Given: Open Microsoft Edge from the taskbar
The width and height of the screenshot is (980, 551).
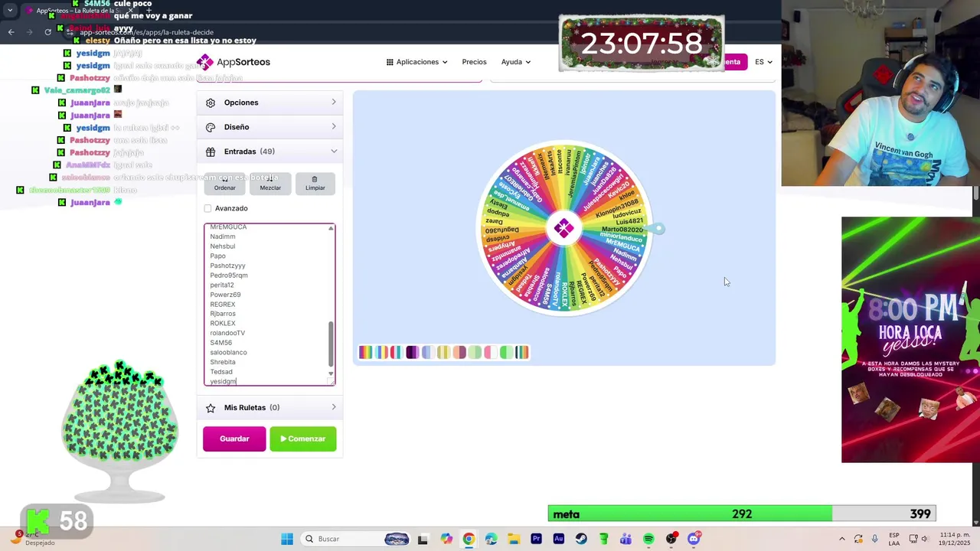Looking at the screenshot, I should (x=491, y=539).
